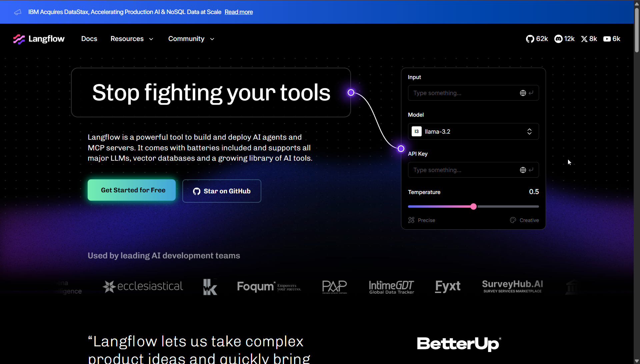The width and height of the screenshot is (640, 364).
Task: Click the Temperature label
Action: pyautogui.click(x=424, y=192)
